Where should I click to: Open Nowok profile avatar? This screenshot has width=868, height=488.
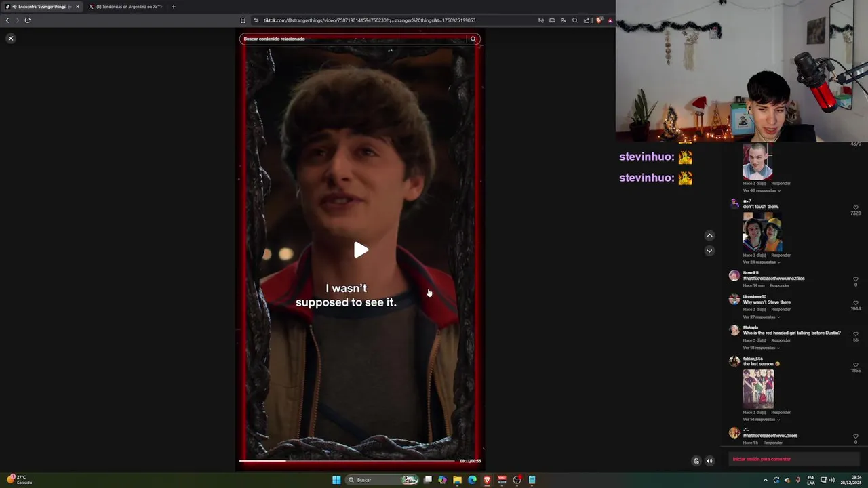(x=734, y=275)
